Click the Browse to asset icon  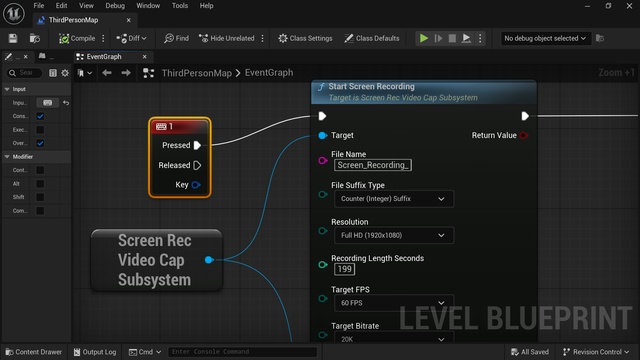tap(35, 38)
